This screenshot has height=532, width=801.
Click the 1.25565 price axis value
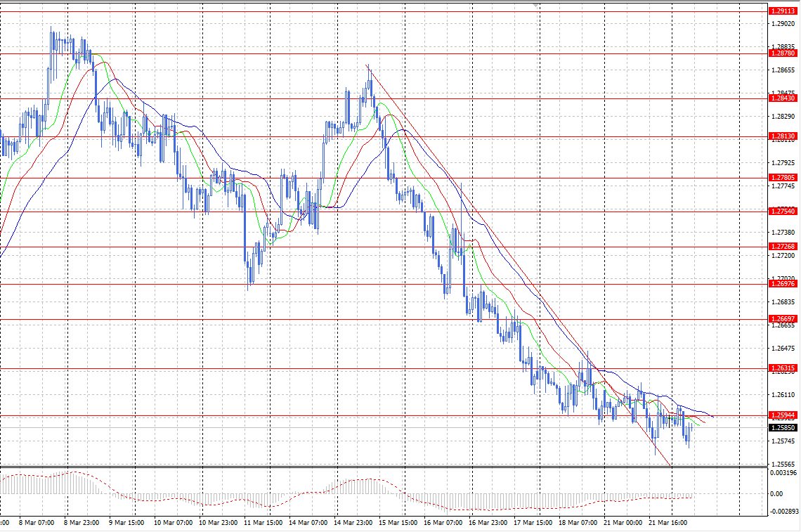coord(783,465)
